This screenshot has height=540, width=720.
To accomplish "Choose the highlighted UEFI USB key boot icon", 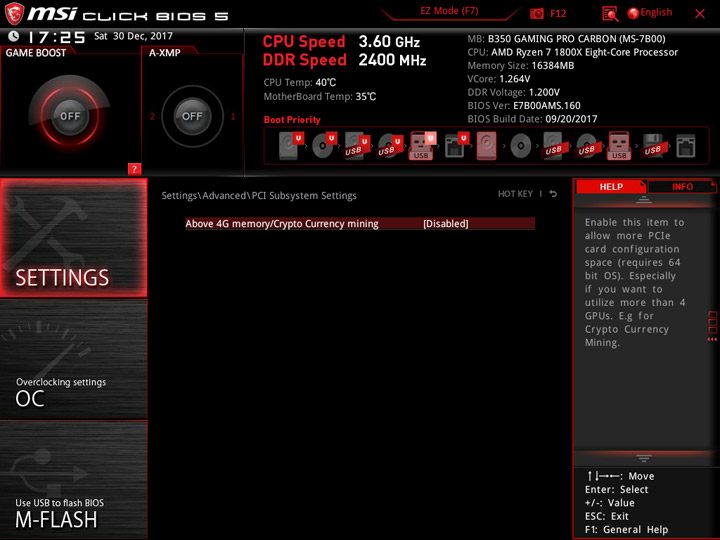I will (x=422, y=146).
